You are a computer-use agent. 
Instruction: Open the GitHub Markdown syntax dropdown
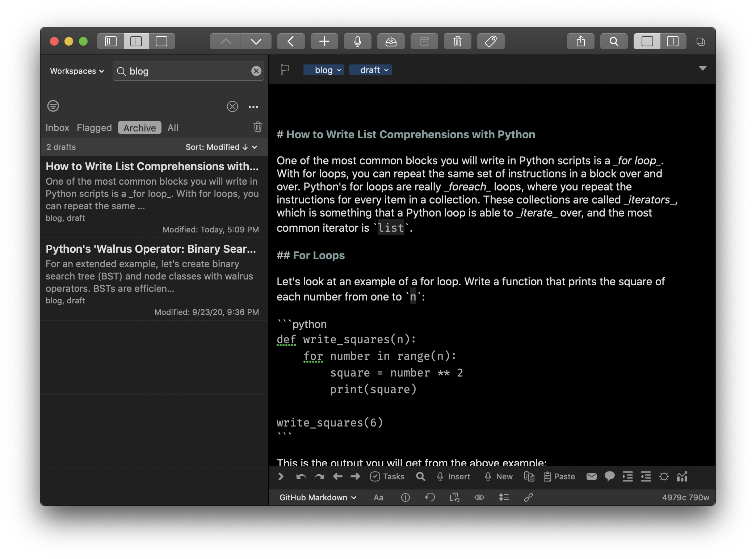[318, 497]
